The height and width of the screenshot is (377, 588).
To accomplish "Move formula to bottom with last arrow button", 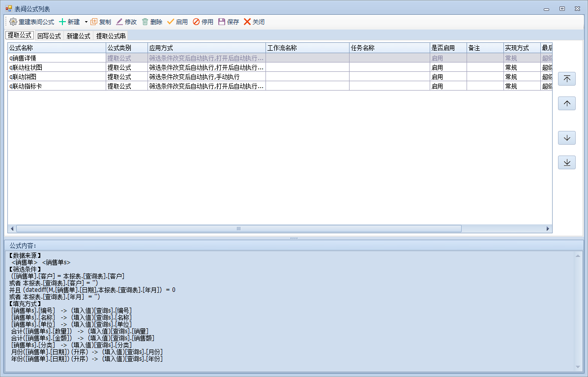I will 566,162.
